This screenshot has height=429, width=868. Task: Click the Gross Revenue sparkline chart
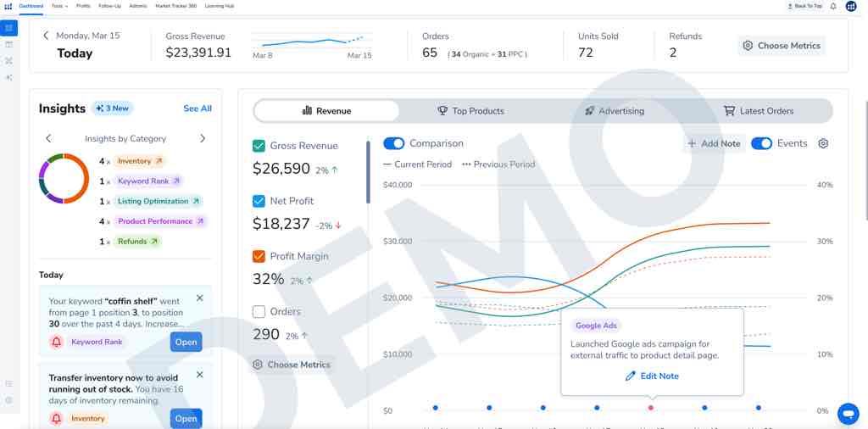click(x=312, y=42)
